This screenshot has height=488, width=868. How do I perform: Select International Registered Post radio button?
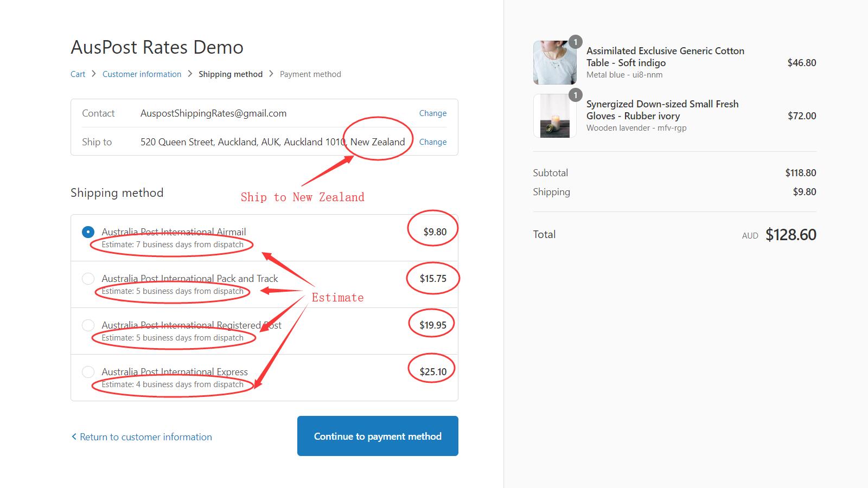88,325
